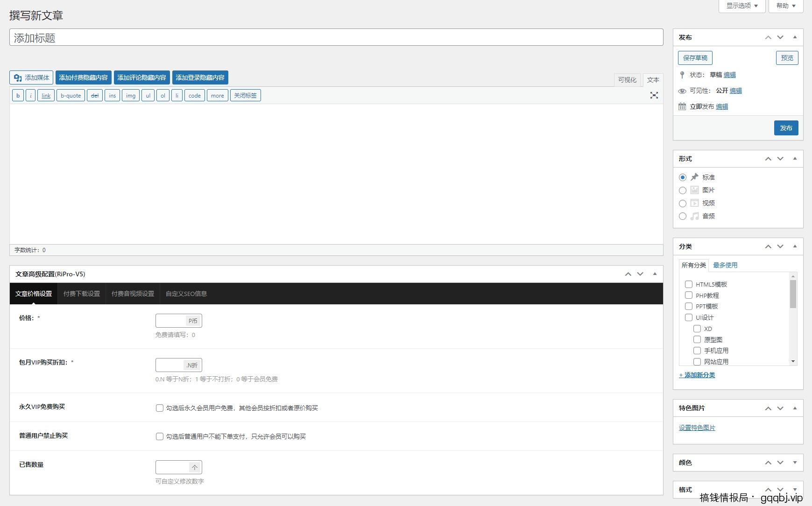Open the 显示选项 dropdown
Screen dimensions: 812x506
tap(741, 6)
